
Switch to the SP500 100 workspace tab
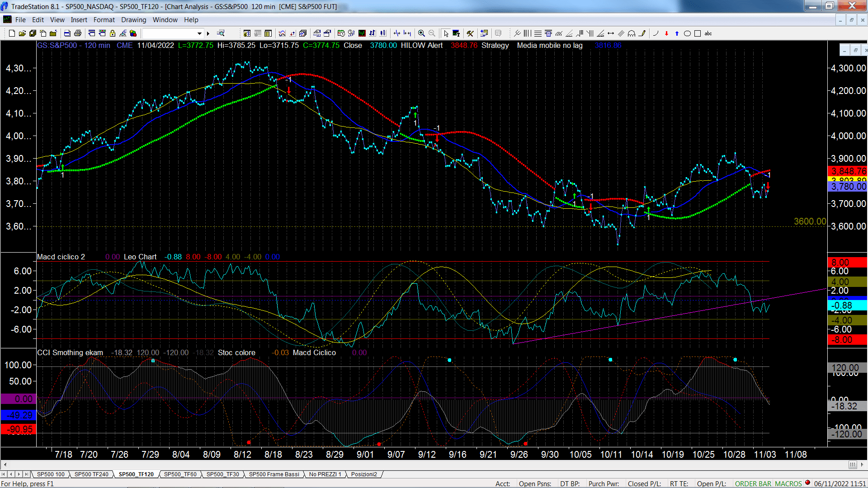pos(51,474)
